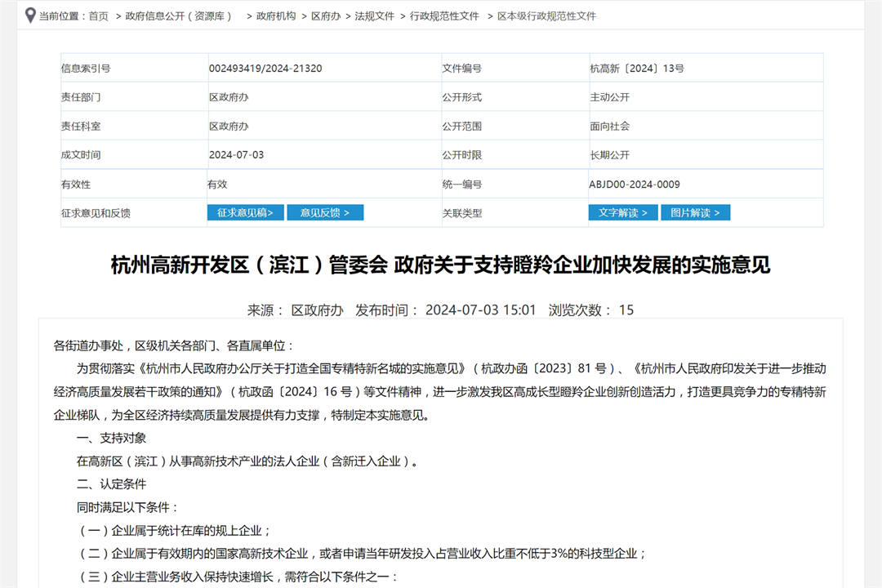Click the 一、支持对象 section heading
The width and height of the screenshot is (882, 588).
point(112,438)
